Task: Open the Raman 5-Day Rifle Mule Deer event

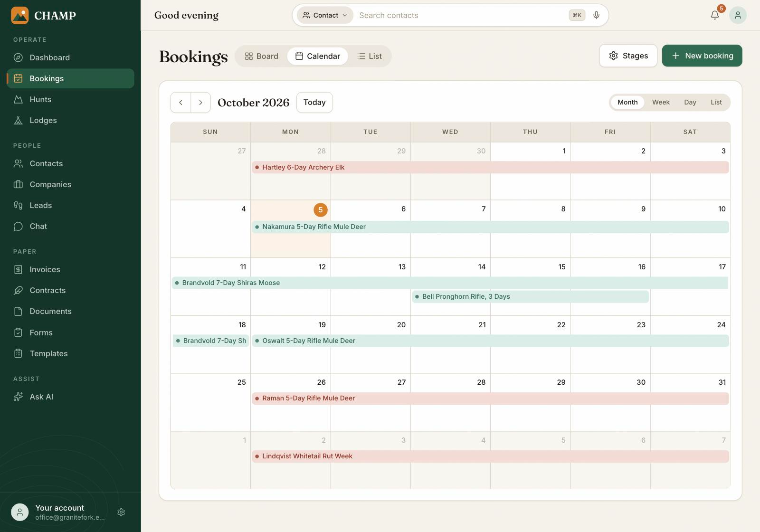Action: [490, 398]
